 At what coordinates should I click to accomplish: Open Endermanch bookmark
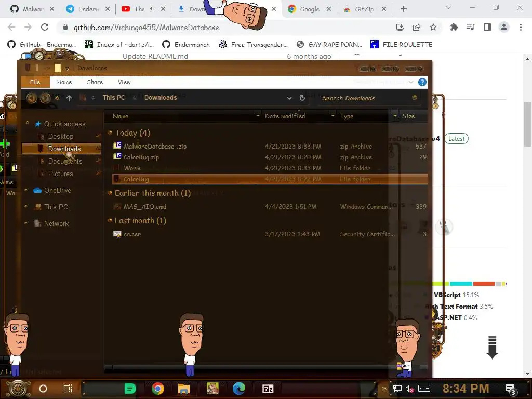click(x=186, y=45)
